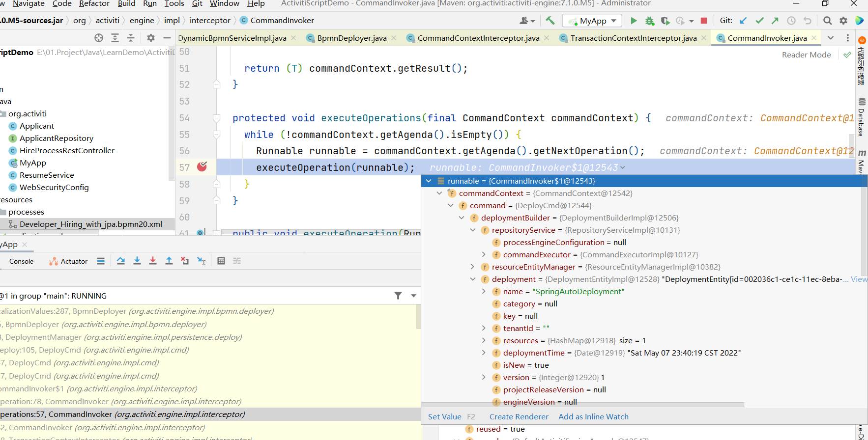Open the Actuator tab
The height and width of the screenshot is (440, 868).
68,261
